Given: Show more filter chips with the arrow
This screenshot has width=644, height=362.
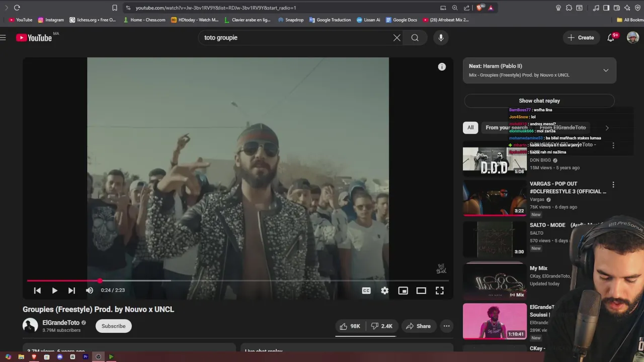Looking at the screenshot, I should tap(607, 128).
